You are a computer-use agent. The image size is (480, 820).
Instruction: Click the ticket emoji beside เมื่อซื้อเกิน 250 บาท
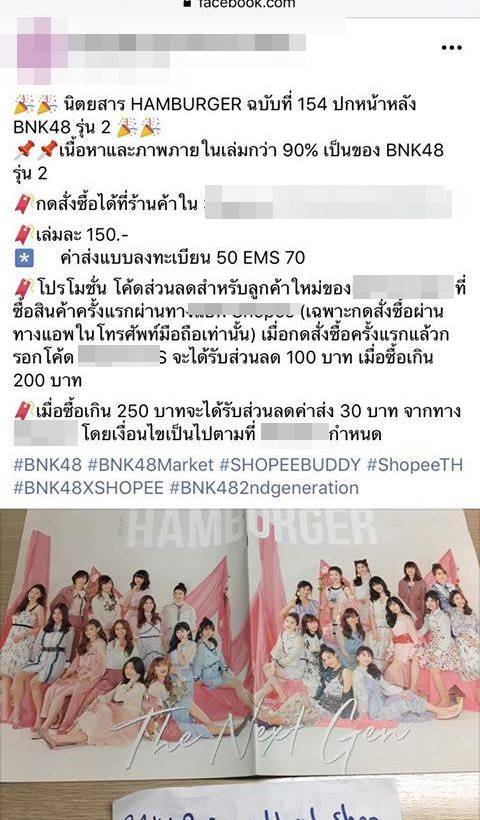coord(24,412)
